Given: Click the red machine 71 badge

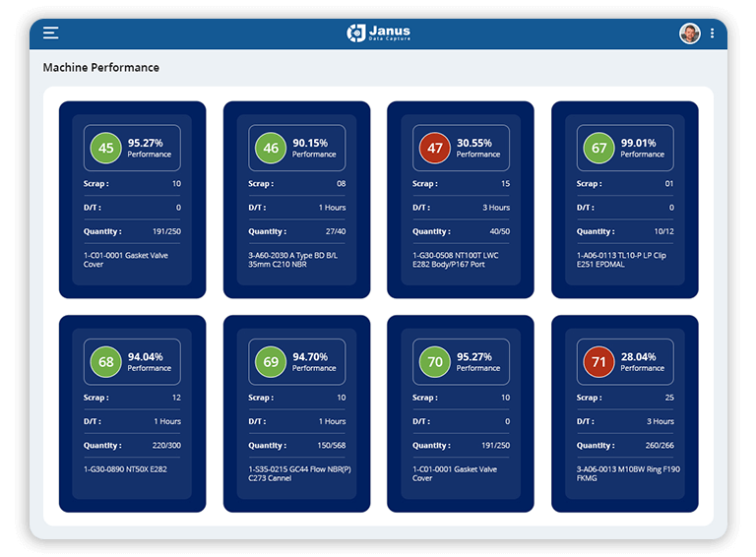Looking at the screenshot, I should [x=598, y=362].
